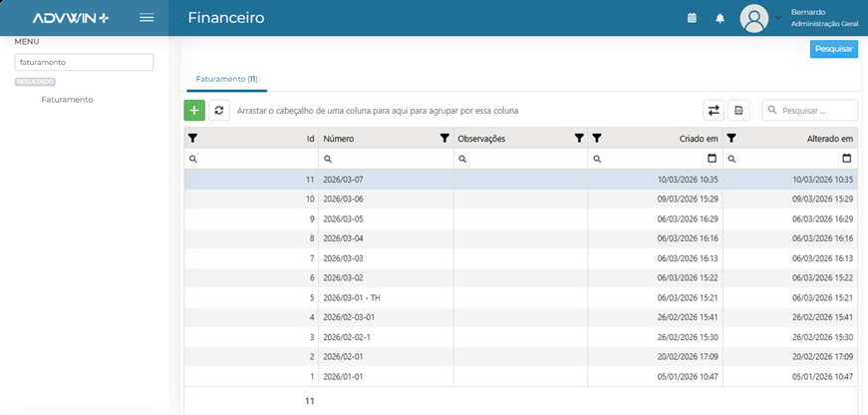Screen dimensions: 868x415
Task: Select row with number 2026/02-01
Action: tap(521, 356)
